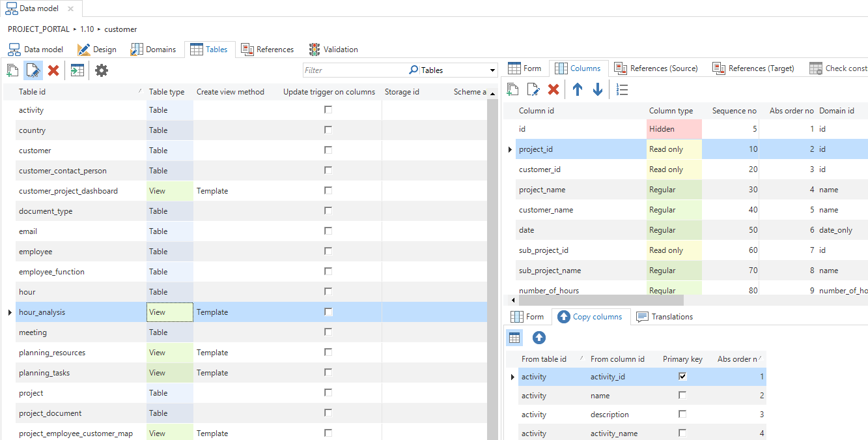Open Table type dropdown cell for hour_analysis
Image resolution: width=868 pixels, height=440 pixels.
[170, 312]
